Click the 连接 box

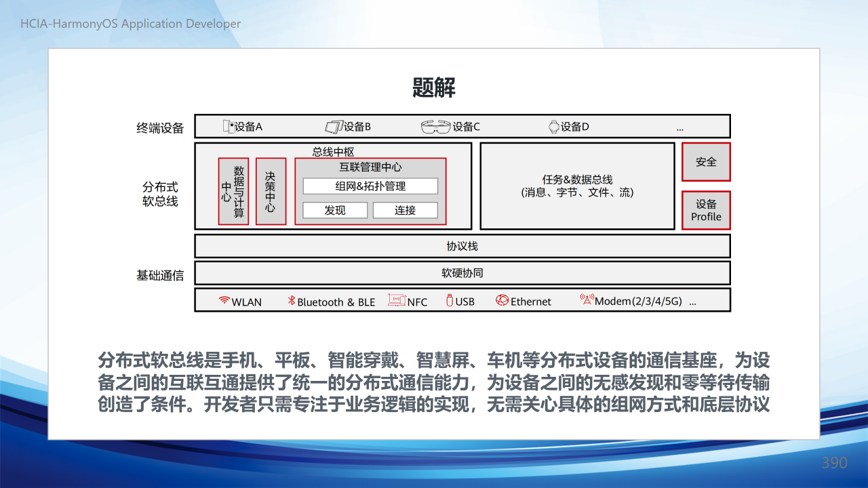point(406,210)
